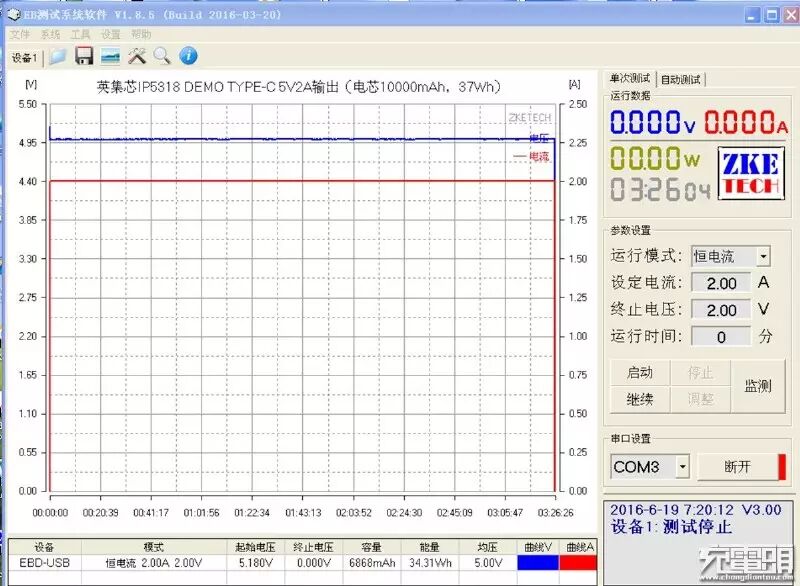Click the 0.000V ending voltage cell

tap(313, 563)
